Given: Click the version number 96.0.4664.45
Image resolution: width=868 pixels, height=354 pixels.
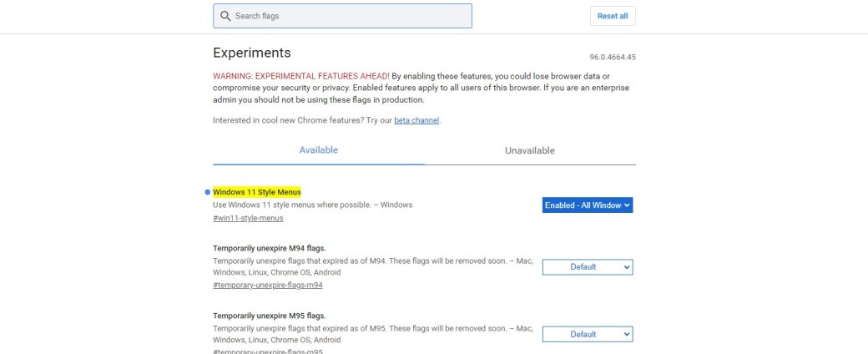Looking at the screenshot, I should pos(613,57).
